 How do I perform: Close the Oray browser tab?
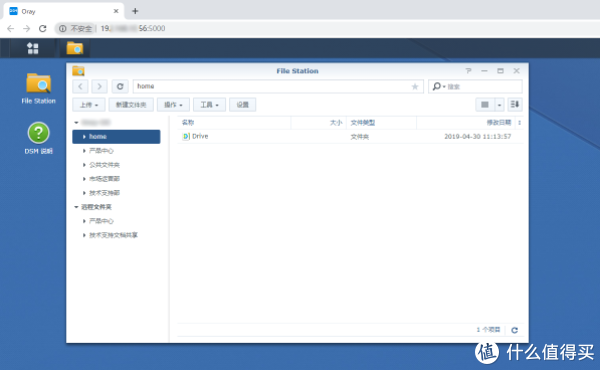(116, 11)
